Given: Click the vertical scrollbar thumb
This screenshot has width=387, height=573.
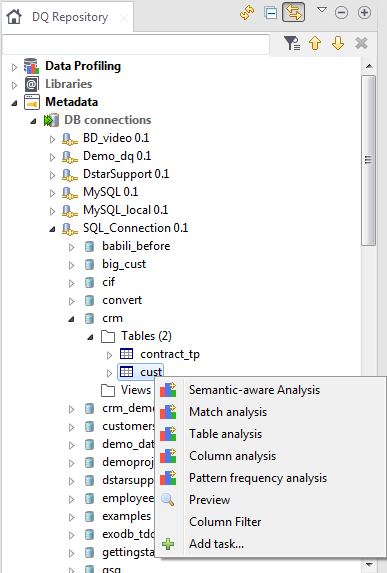Looking at the screenshot, I should pyautogui.click(x=369, y=160).
